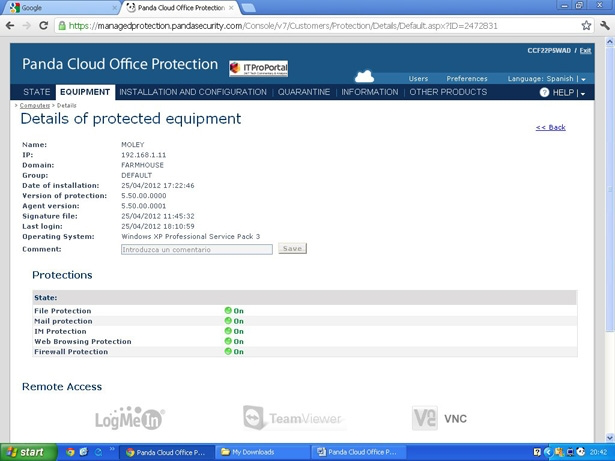Switch to Panda Cloud Office Chrome taskbar button

pyautogui.click(x=167, y=452)
